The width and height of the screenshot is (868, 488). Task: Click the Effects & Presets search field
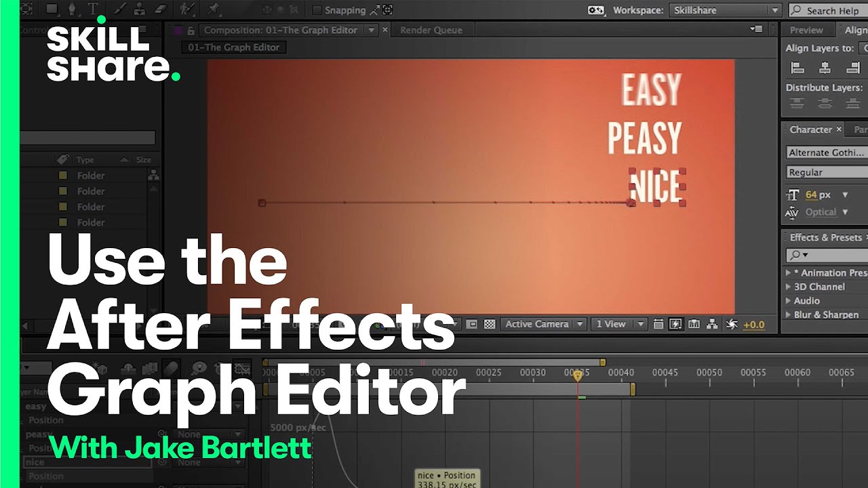(827, 255)
